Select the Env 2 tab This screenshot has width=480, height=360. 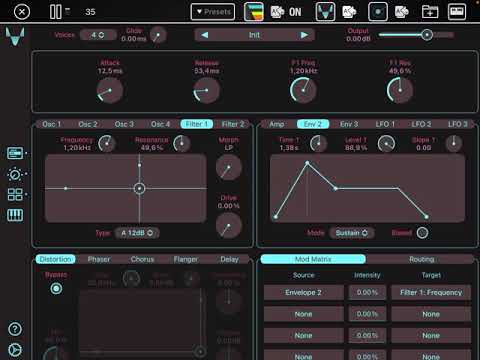[x=313, y=124]
